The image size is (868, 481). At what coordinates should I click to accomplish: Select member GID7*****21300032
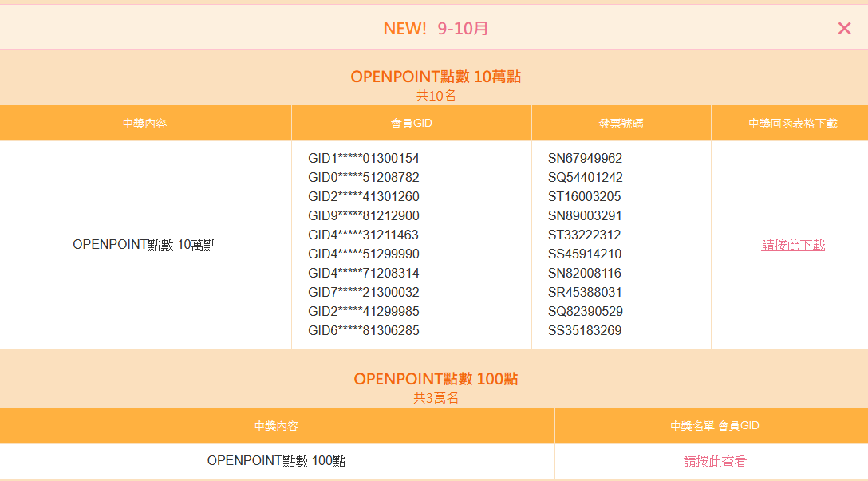364,292
